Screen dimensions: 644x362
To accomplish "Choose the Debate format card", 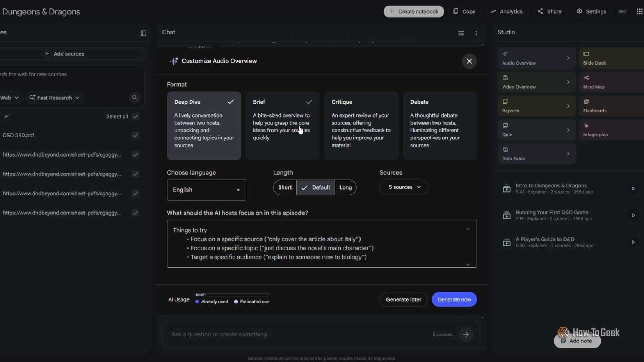I will 440,126.
